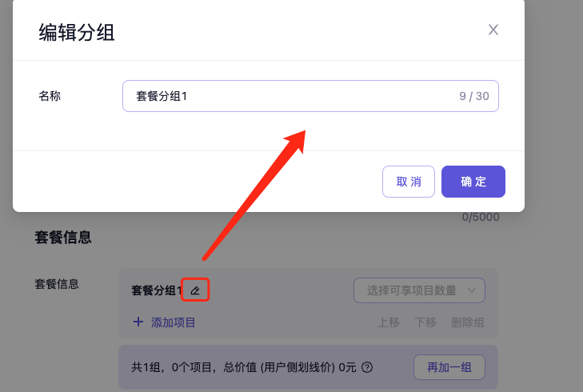Click the question mark help icon after 0元
This screenshot has height=392, width=583.
[367, 368]
